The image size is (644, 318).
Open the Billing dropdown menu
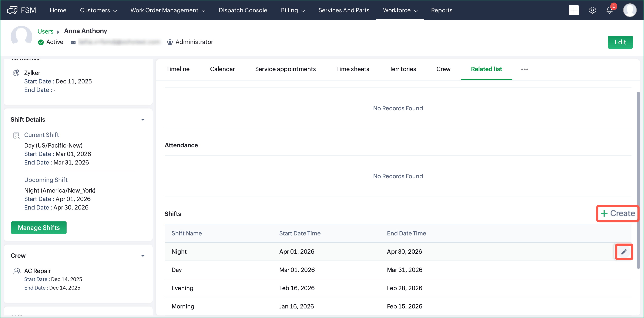click(292, 10)
